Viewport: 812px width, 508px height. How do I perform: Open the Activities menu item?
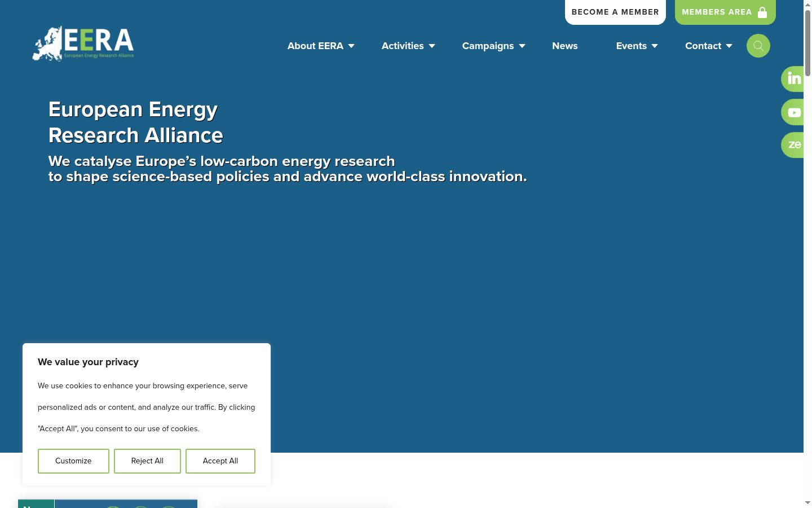click(x=403, y=46)
